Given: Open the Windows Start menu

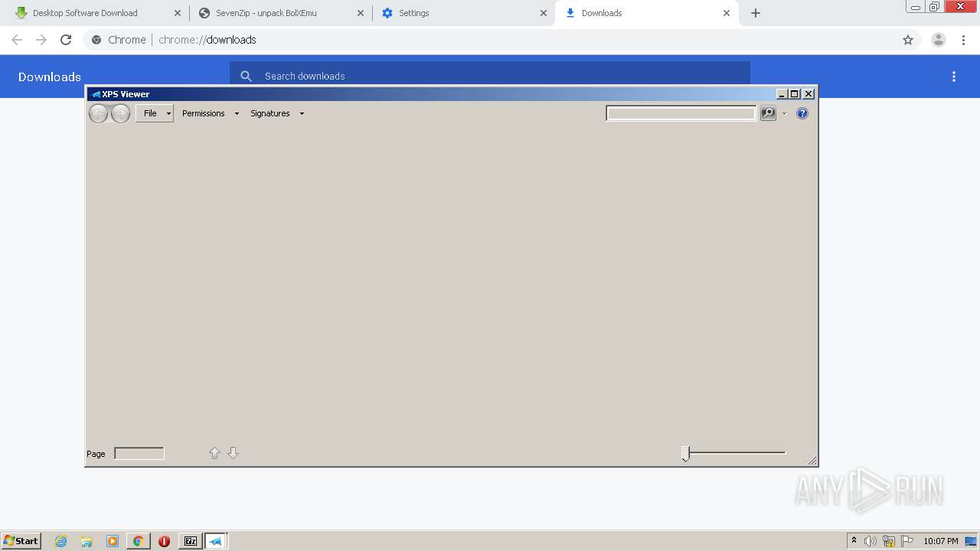Looking at the screenshot, I should point(21,540).
